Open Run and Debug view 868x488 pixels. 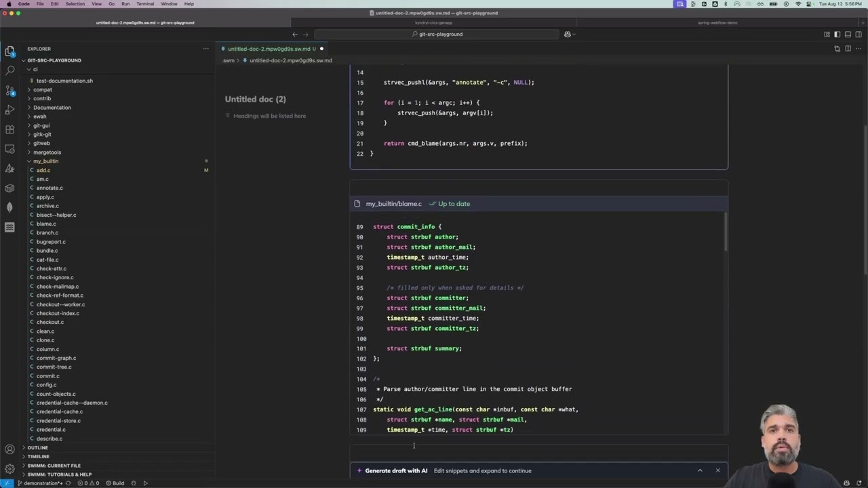pos(9,110)
